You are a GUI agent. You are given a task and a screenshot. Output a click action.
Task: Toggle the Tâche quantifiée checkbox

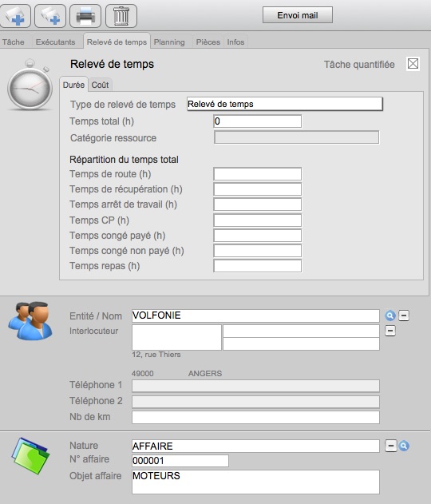(413, 64)
